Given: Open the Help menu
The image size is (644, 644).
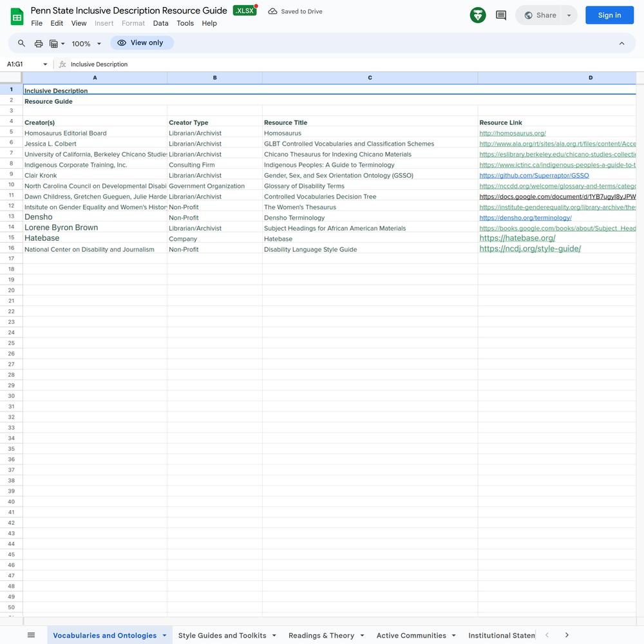Looking at the screenshot, I should coord(209,23).
